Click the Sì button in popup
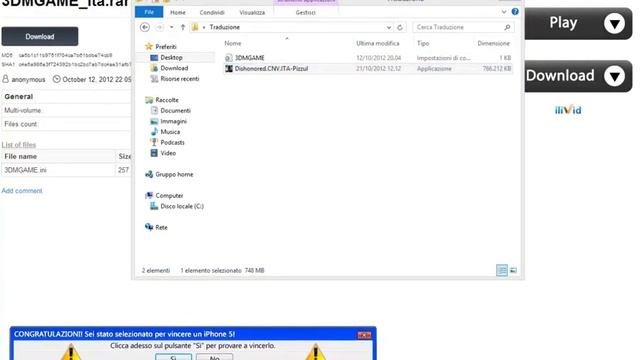This screenshot has height=360, width=640. coord(173,357)
